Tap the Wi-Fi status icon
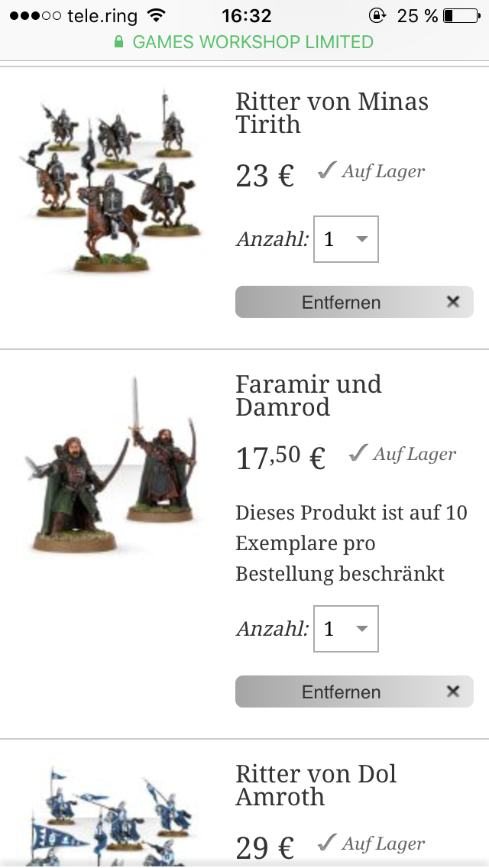This screenshot has height=868, width=489. (157, 15)
